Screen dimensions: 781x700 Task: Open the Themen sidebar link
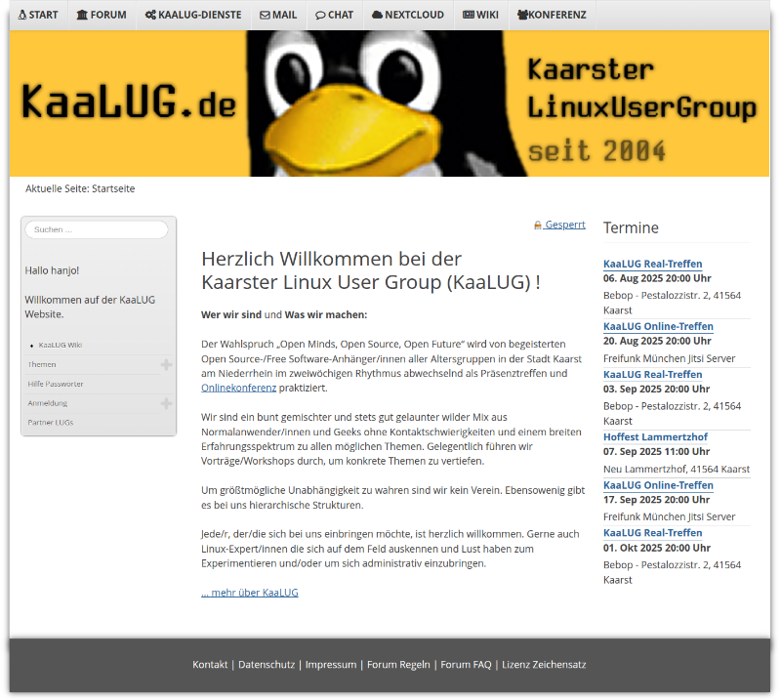[x=42, y=365]
